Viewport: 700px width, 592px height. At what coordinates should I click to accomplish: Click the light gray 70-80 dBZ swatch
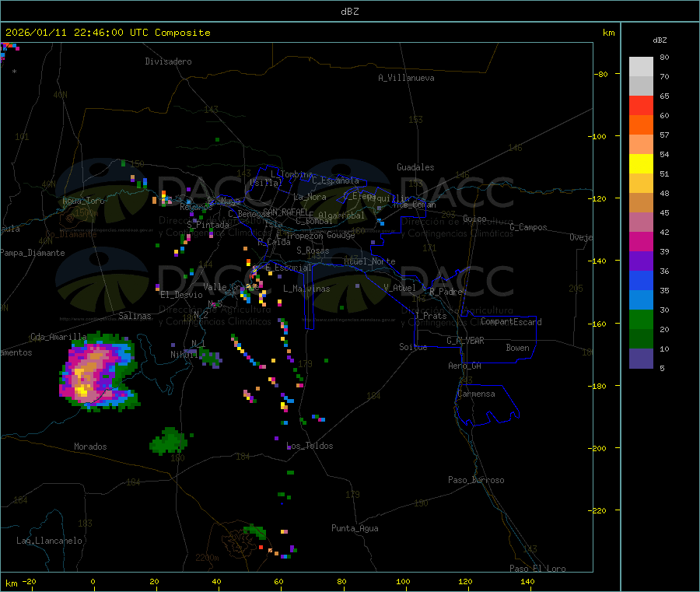pos(641,67)
